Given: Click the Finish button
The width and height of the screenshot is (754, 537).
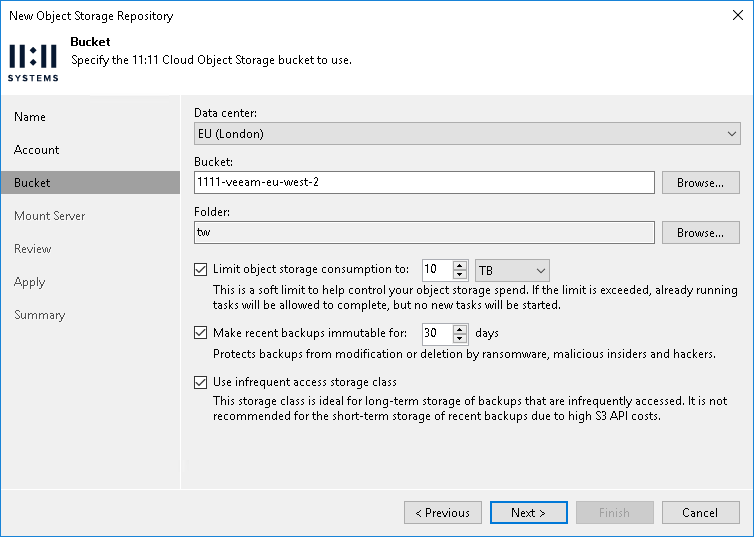Looking at the screenshot, I should pyautogui.click(x=615, y=512).
